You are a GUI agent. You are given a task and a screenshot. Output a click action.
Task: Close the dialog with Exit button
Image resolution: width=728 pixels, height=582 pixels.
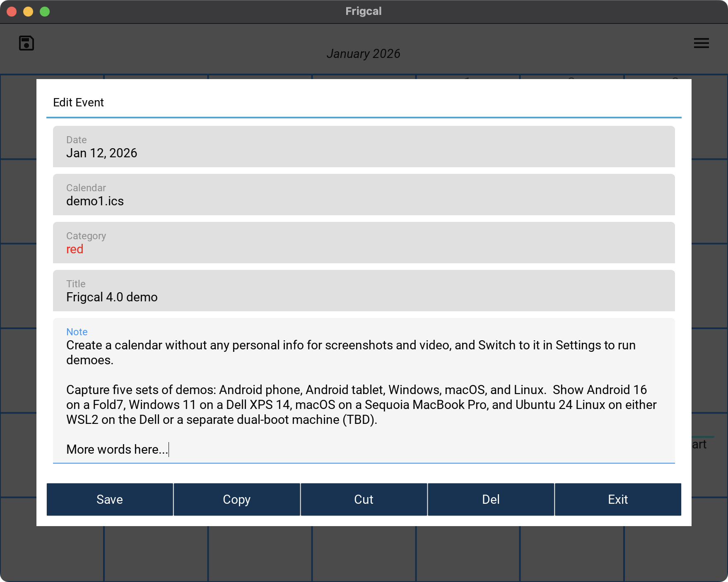(618, 499)
